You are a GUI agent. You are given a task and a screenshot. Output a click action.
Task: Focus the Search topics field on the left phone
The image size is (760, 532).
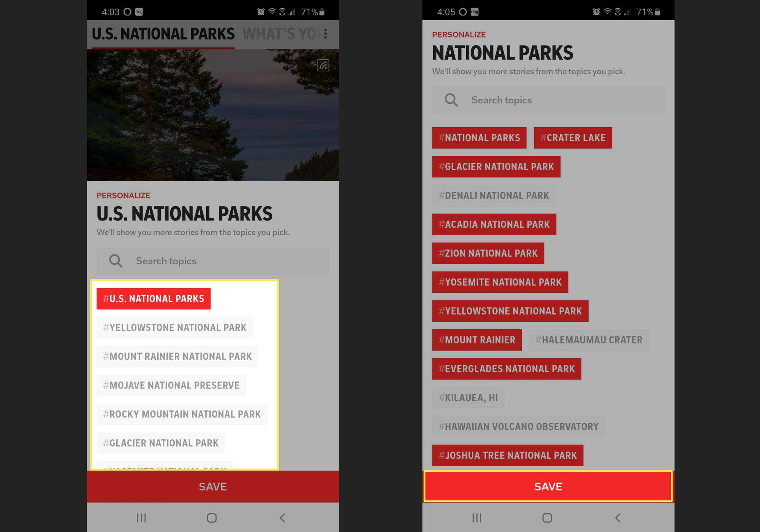point(213,261)
